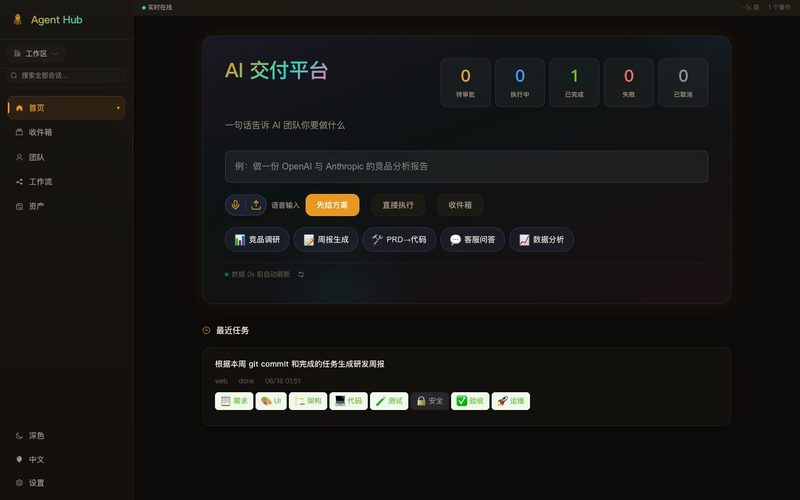Open the 收件箱 inbox sidebar item

coord(66,132)
